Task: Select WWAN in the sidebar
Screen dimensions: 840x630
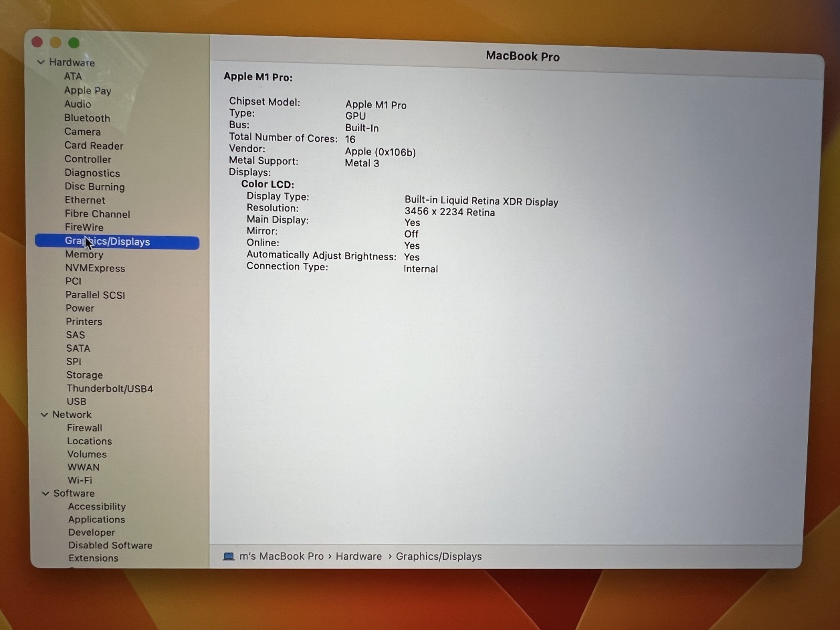Action: click(83, 467)
